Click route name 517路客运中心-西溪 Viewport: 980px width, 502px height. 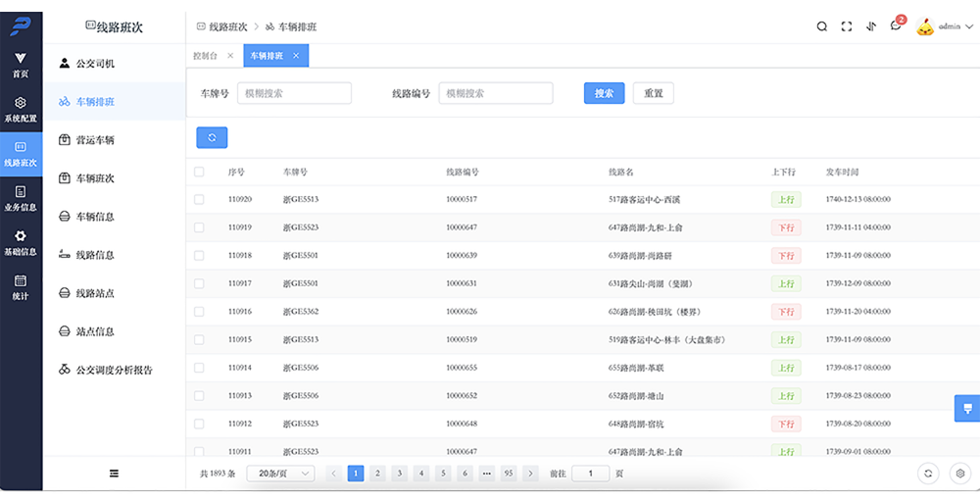pyautogui.click(x=644, y=199)
